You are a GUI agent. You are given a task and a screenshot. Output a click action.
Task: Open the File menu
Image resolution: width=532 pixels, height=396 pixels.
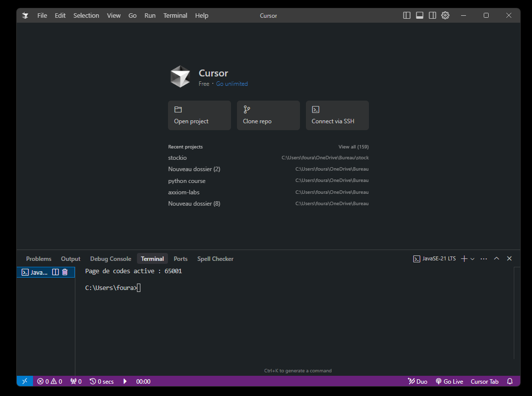click(x=42, y=16)
